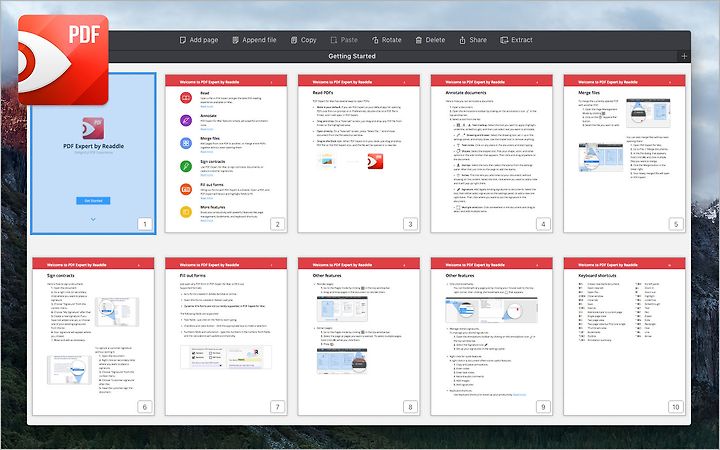The height and width of the screenshot is (450, 720).
Task: Delete the selected page using toolbar
Action: (430, 40)
